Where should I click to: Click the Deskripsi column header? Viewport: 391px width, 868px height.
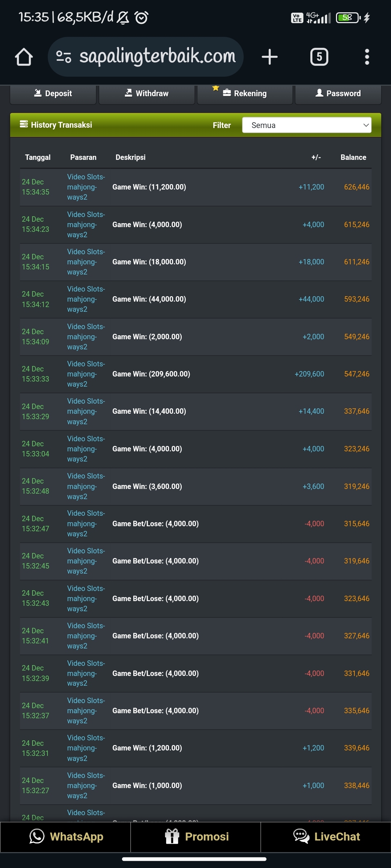coord(130,157)
